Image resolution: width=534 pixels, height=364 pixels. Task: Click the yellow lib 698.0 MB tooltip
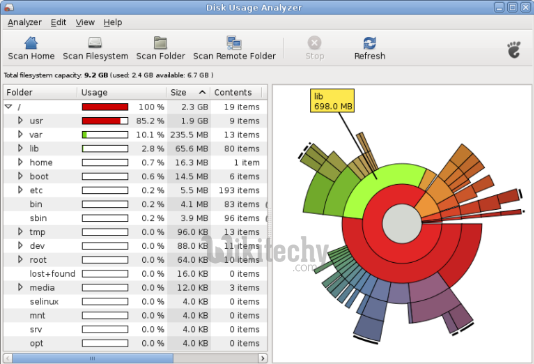pyautogui.click(x=332, y=100)
